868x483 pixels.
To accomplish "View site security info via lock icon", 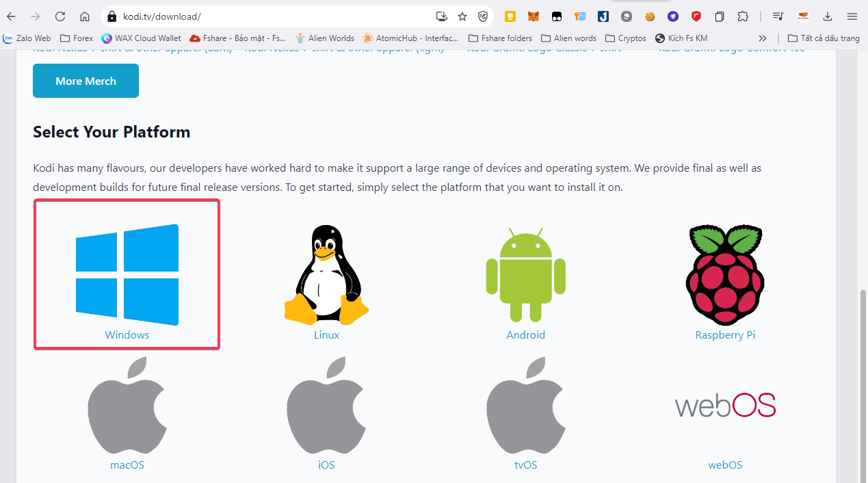I will (113, 16).
